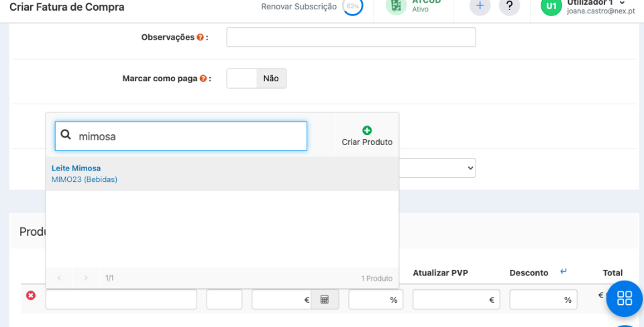Screen dimensions: 644x327
Task: Toggle the Marcar como paga switch
Action: pyautogui.click(x=256, y=79)
